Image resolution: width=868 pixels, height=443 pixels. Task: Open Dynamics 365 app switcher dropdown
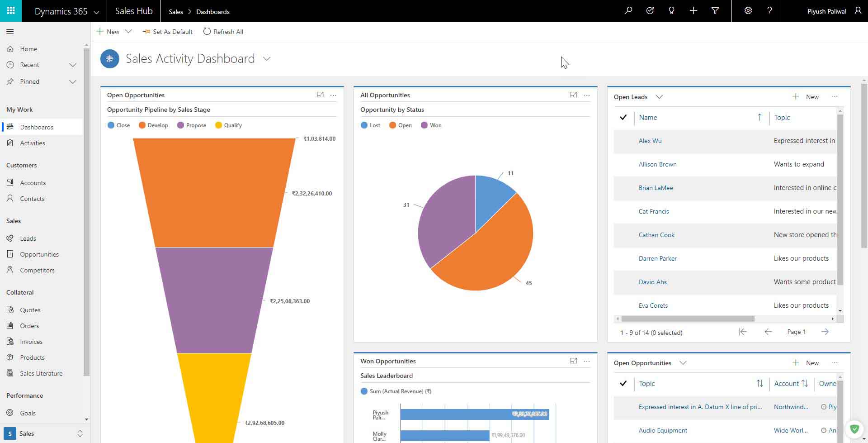tap(96, 12)
